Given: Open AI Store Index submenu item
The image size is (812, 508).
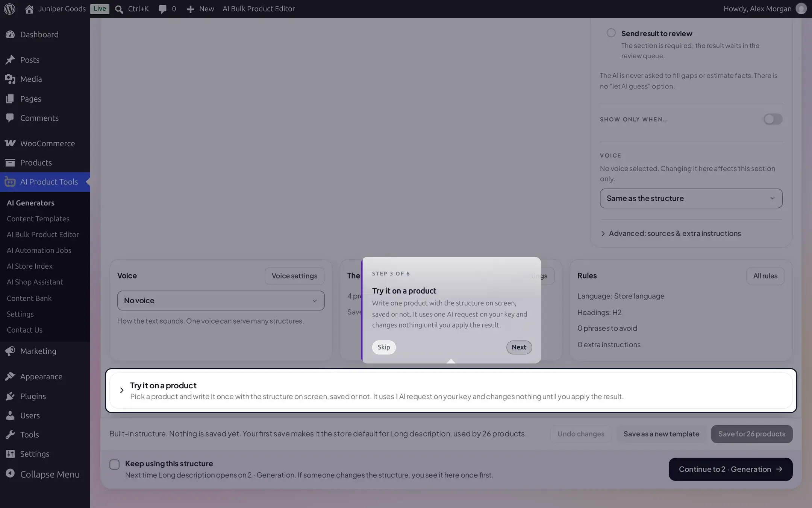Looking at the screenshot, I should pos(30,266).
